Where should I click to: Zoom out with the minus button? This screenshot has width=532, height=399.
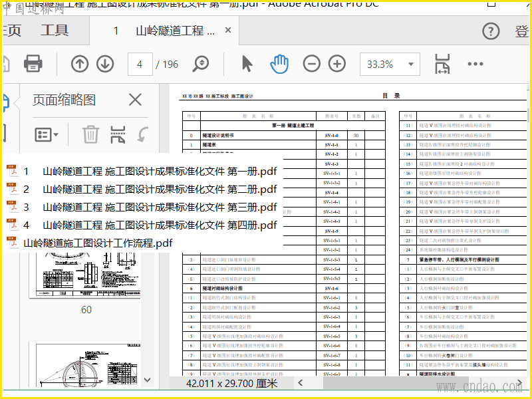[x=311, y=64]
